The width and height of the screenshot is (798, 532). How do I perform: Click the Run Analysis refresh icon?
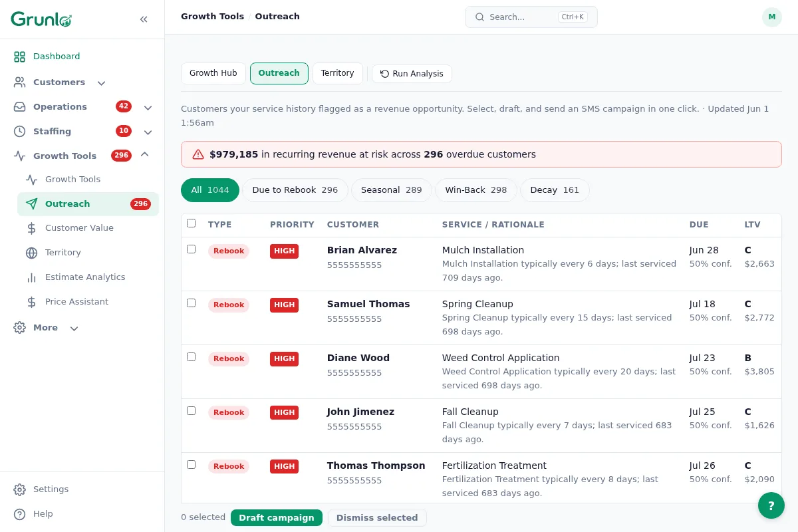click(384, 74)
